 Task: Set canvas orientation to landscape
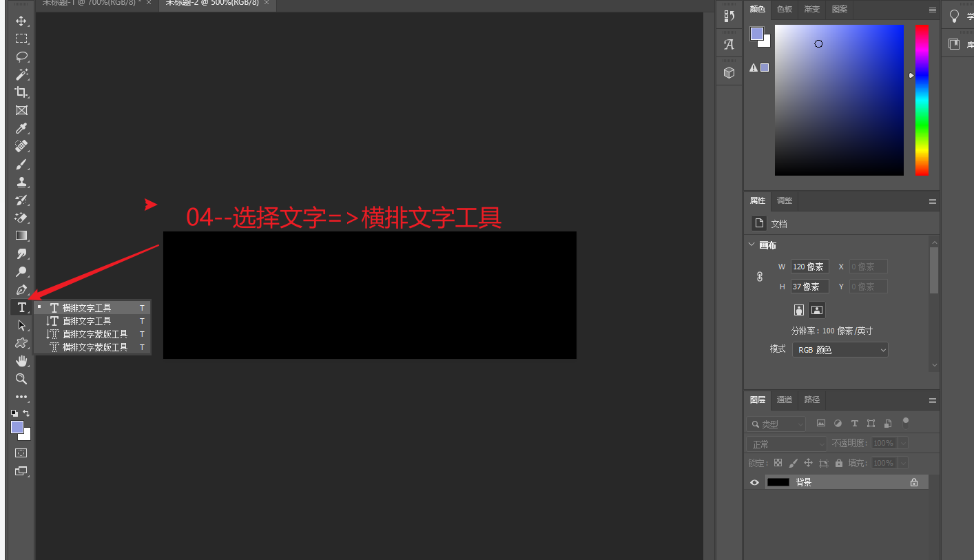817,310
